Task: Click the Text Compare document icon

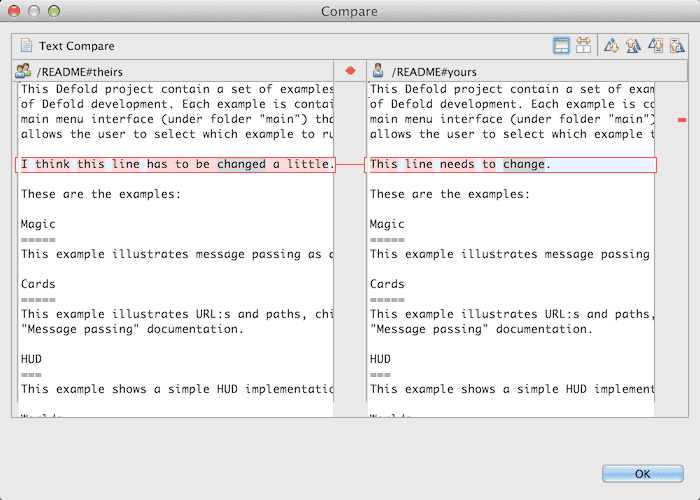Action: click(26, 46)
